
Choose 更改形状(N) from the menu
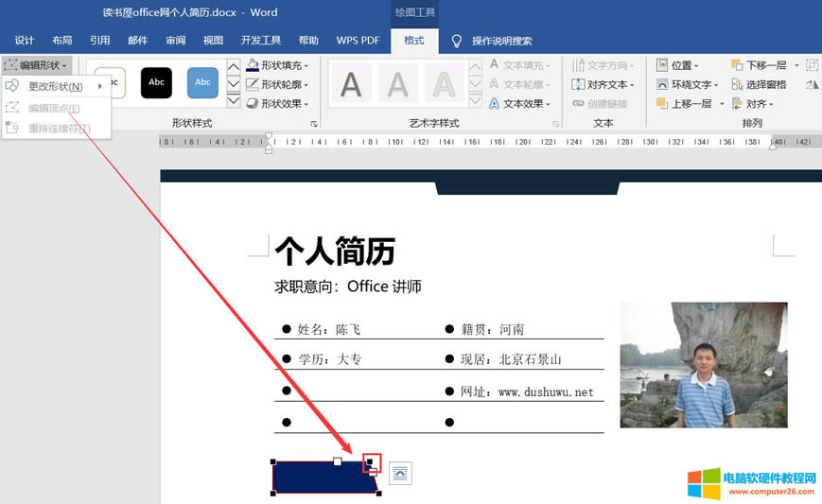point(56,86)
